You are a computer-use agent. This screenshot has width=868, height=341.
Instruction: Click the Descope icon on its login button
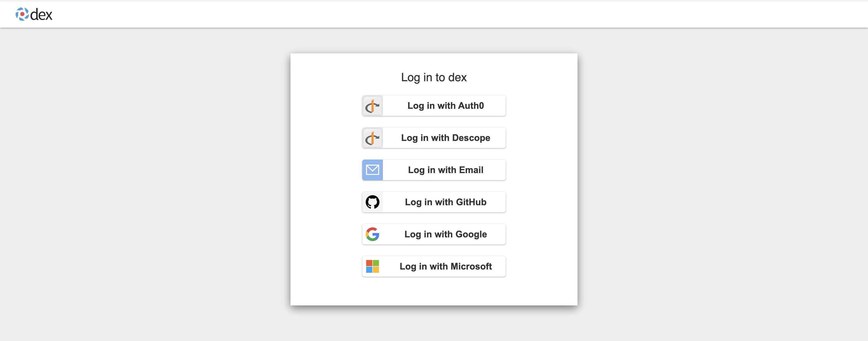372,138
